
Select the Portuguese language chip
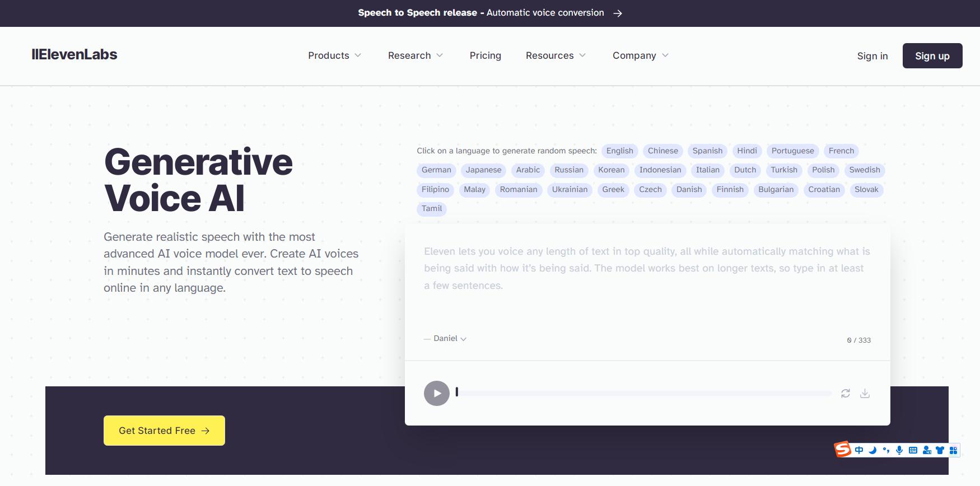point(793,151)
